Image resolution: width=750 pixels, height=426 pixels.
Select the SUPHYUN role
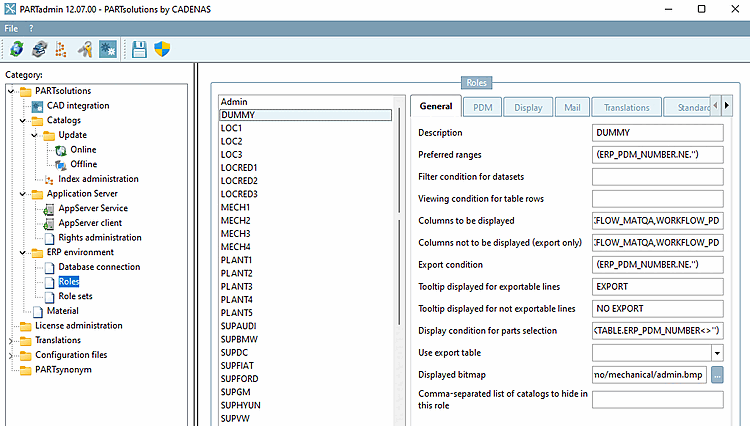coord(306,405)
